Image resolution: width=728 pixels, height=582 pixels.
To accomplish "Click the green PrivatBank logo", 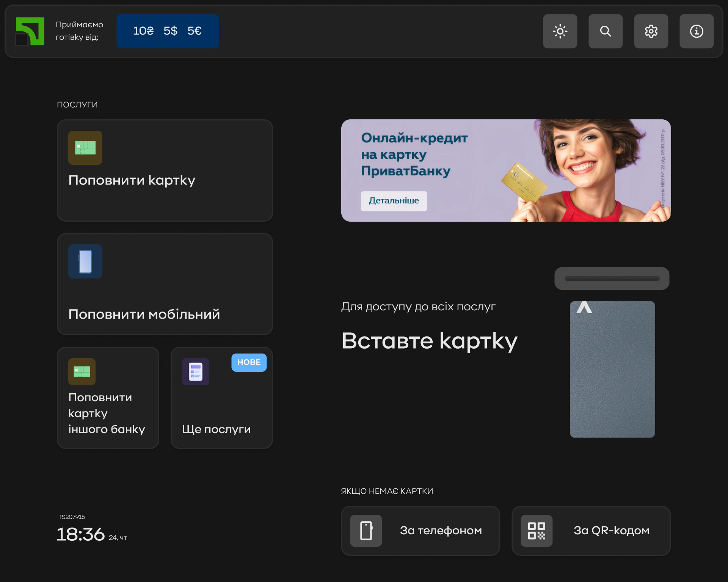I will tap(30, 31).
